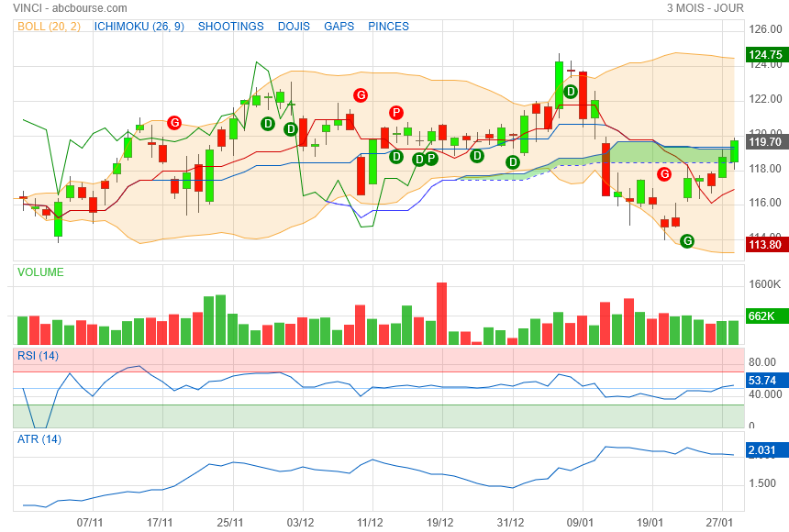Click the red G gap marker near 19/01
This screenshot has width=789, height=532.
(x=664, y=174)
